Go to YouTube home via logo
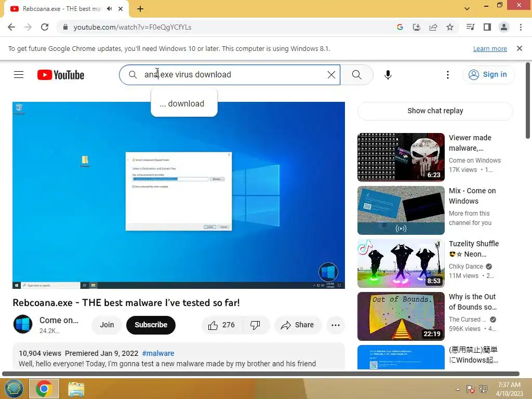Image resolution: width=532 pixels, height=399 pixels. pyautogui.click(x=61, y=75)
